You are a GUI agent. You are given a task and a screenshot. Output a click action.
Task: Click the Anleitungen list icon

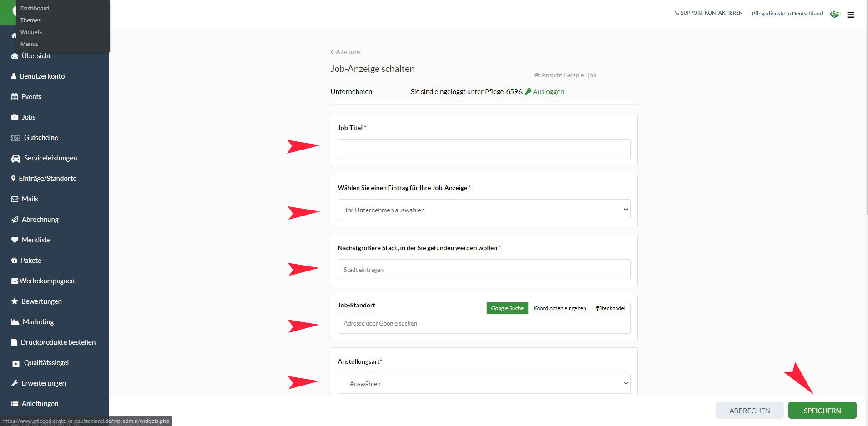click(x=15, y=404)
